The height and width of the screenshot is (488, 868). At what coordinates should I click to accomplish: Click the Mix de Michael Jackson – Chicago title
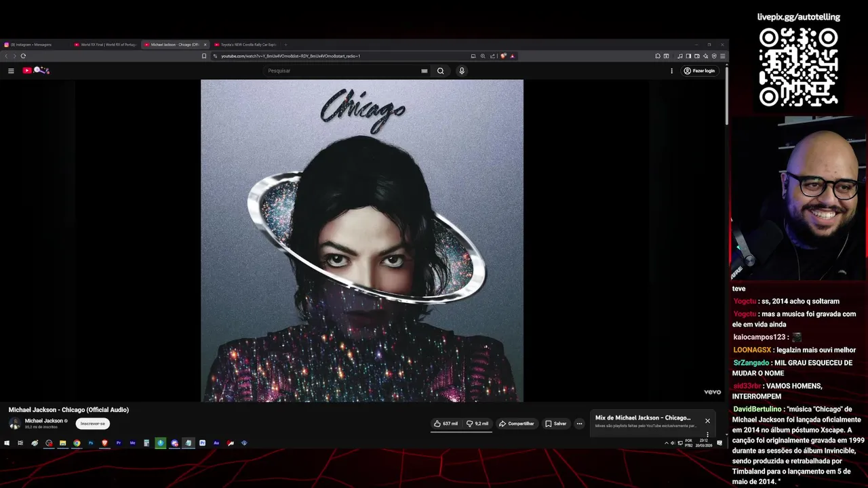[x=643, y=418]
